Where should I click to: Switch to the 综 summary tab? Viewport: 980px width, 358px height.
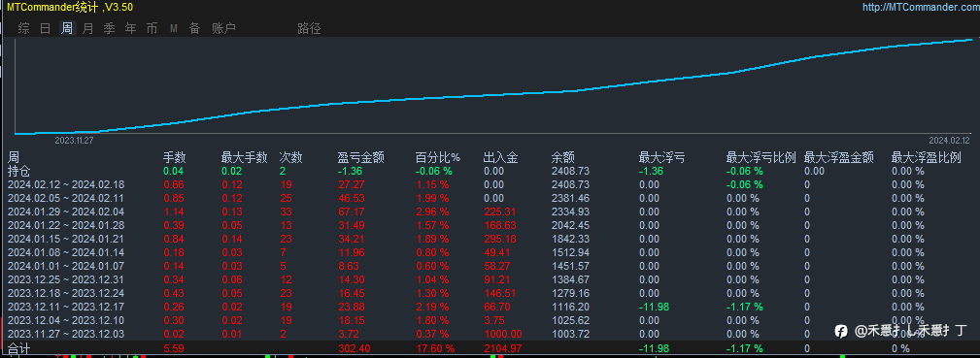(23, 29)
